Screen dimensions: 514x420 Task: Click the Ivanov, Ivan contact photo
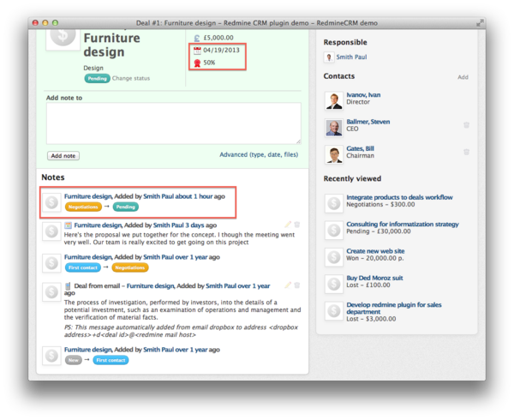pyautogui.click(x=333, y=101)
